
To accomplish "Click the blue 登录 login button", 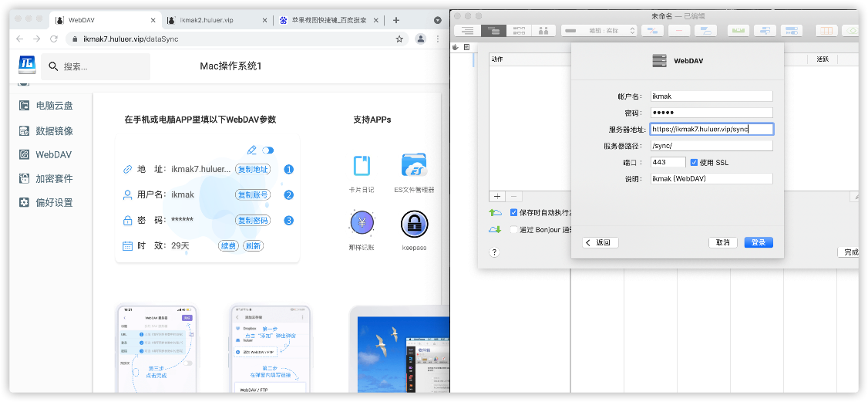I will pyautogui.click(x=759, y=242).
